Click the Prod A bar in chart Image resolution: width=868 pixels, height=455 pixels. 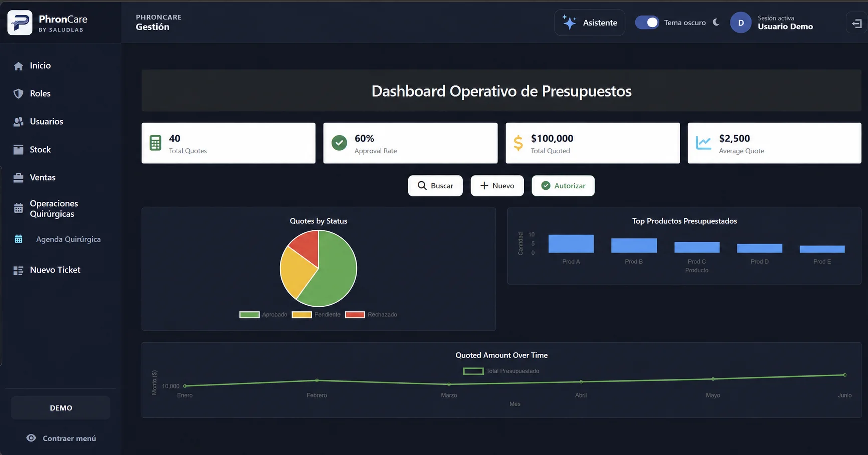571,244
